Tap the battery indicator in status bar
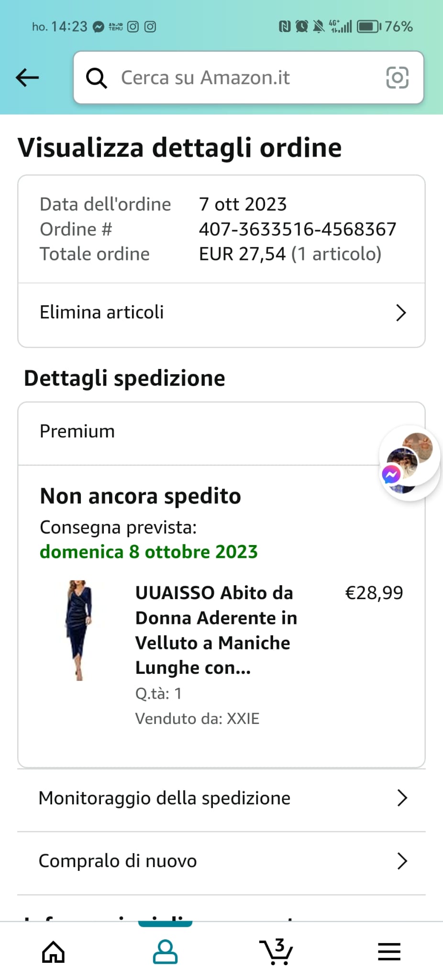The image size is (443, 980). (x=368, y=26)
